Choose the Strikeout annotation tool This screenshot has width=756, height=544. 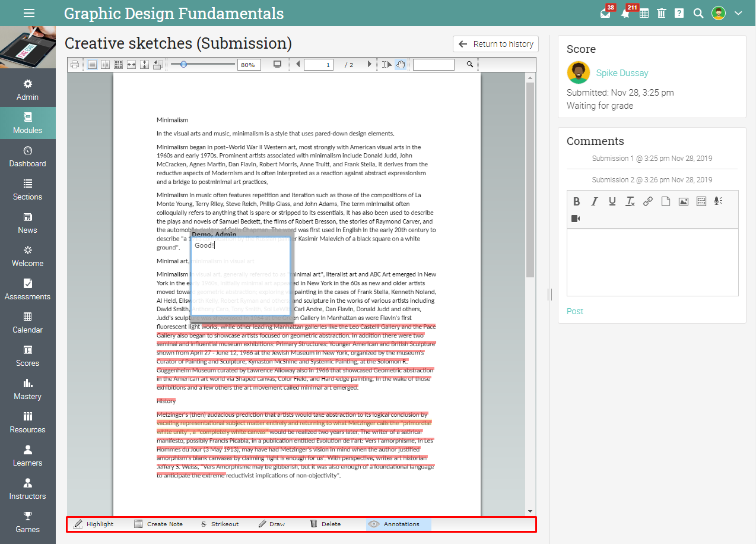click(220, 524)
